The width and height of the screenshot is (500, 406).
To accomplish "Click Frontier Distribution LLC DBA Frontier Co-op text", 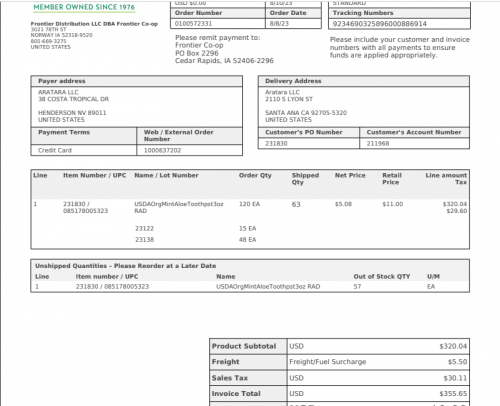I will pos(94,24).
